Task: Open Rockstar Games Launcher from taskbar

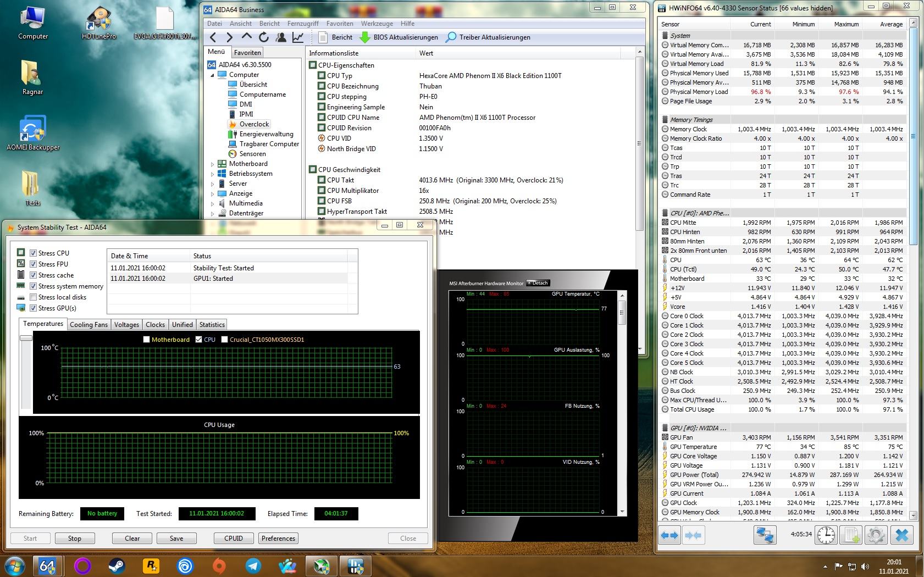Action: 150,565
